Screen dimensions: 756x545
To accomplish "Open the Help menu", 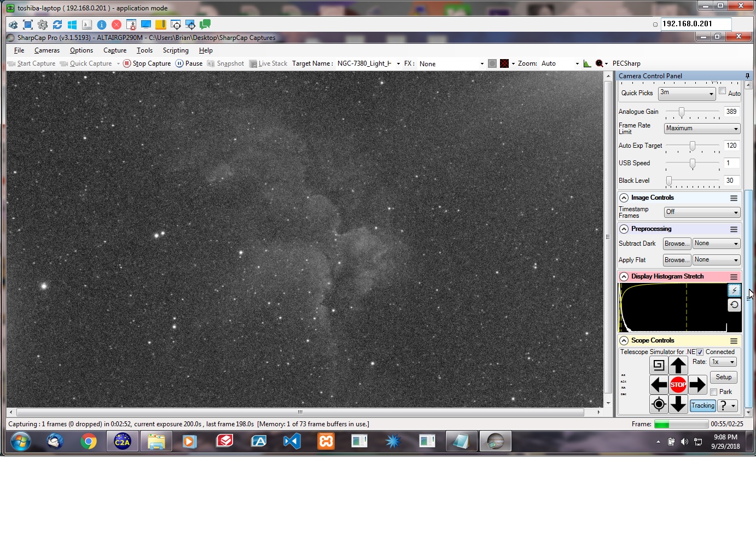I will (x=206, y=50).
